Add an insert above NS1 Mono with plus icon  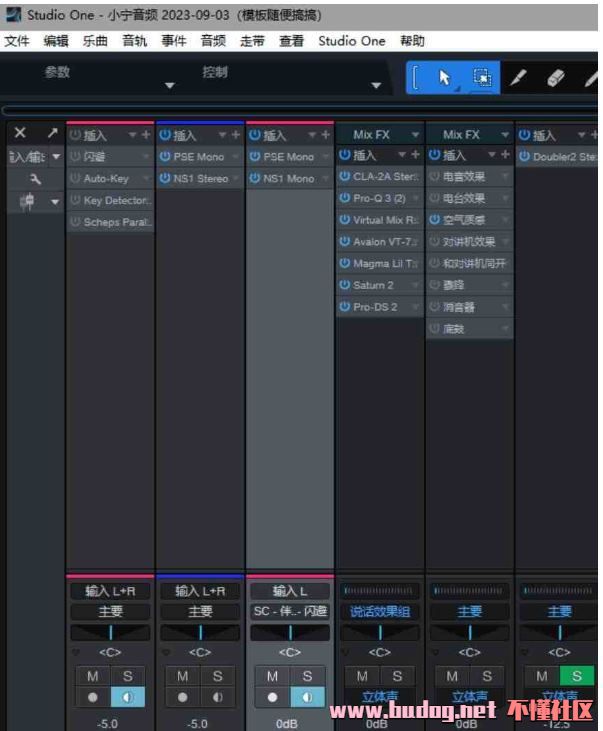(326, 135)
